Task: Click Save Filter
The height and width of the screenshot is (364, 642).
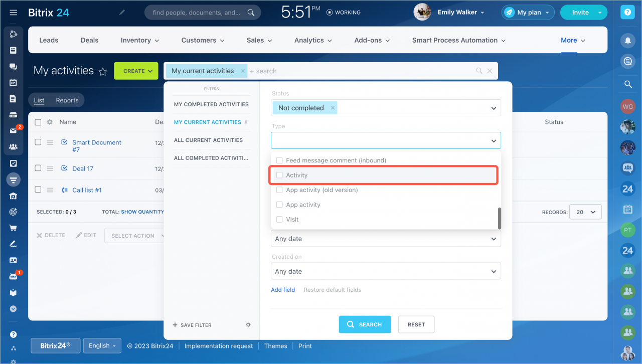Action: point(192,325)
